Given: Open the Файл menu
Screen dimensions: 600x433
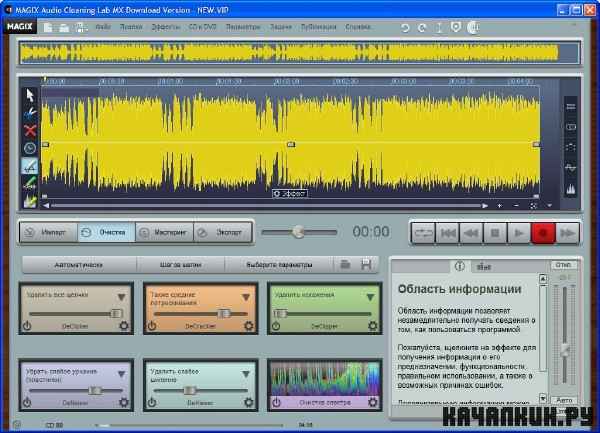Looking at the screenshot, I should pos(103,27).
